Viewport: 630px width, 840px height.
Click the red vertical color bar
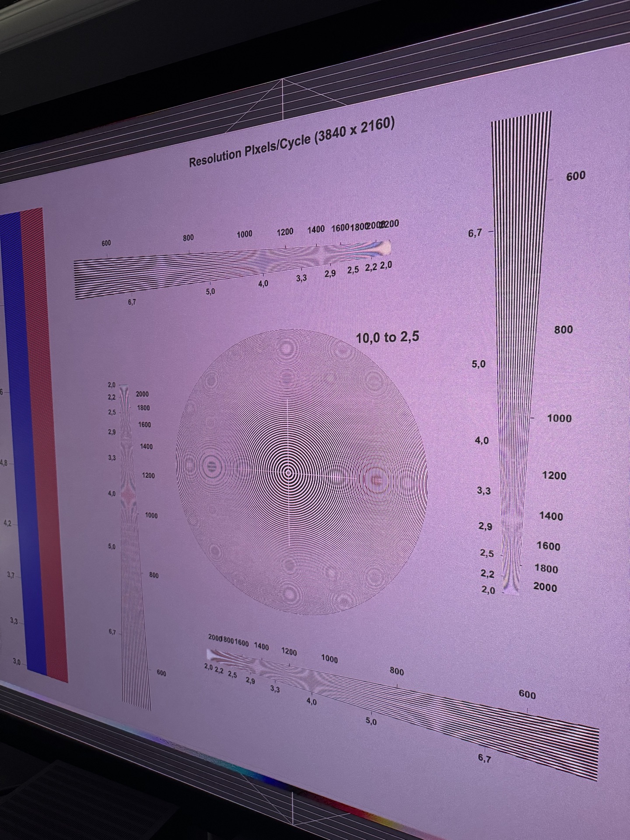coord(45,444)
